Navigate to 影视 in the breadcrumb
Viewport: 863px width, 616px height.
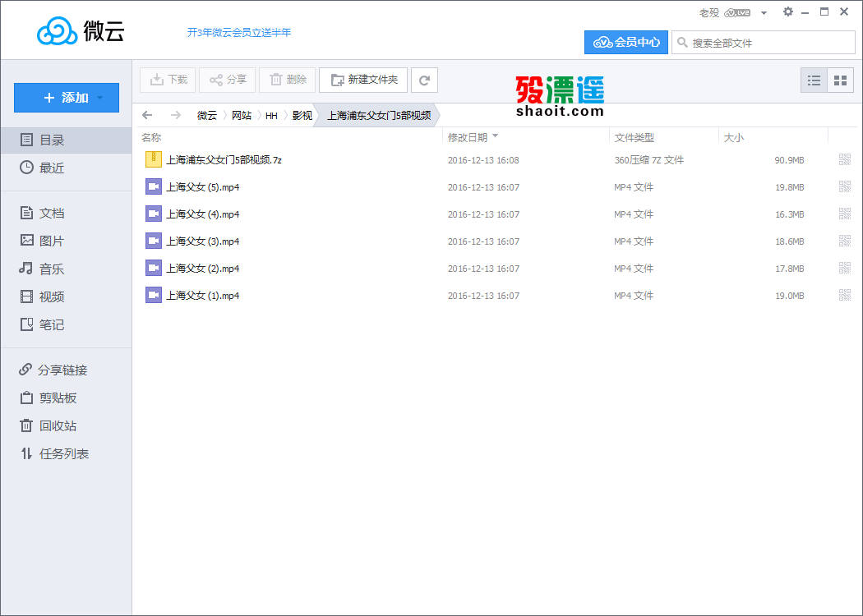pos(302,116)
